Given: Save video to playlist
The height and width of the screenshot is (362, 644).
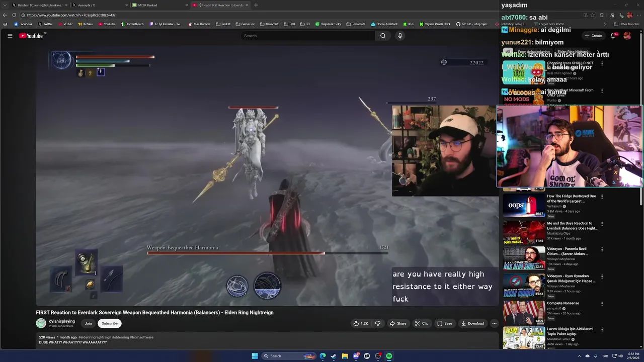Looking at the screenshot, I should [x=445, y=323].
